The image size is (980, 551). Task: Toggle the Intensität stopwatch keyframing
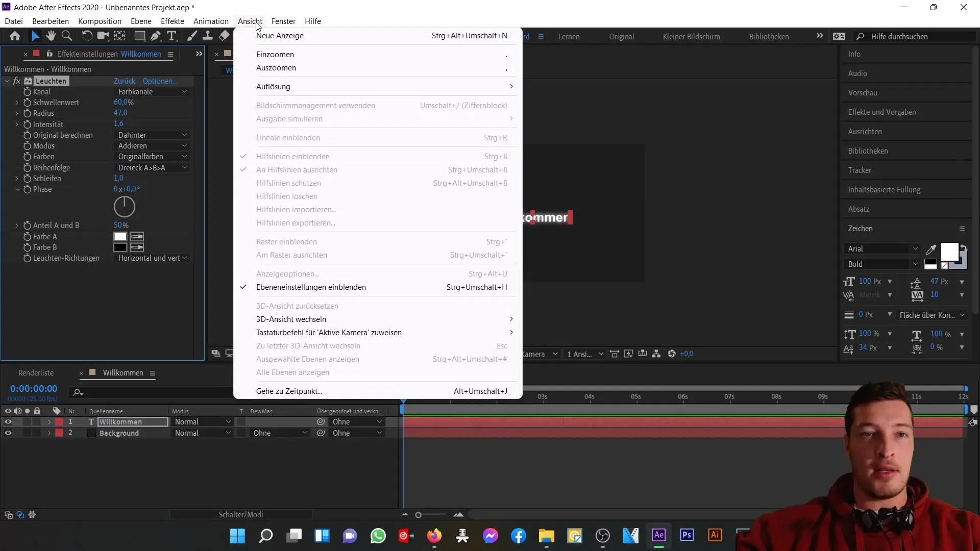pos(27,124)
